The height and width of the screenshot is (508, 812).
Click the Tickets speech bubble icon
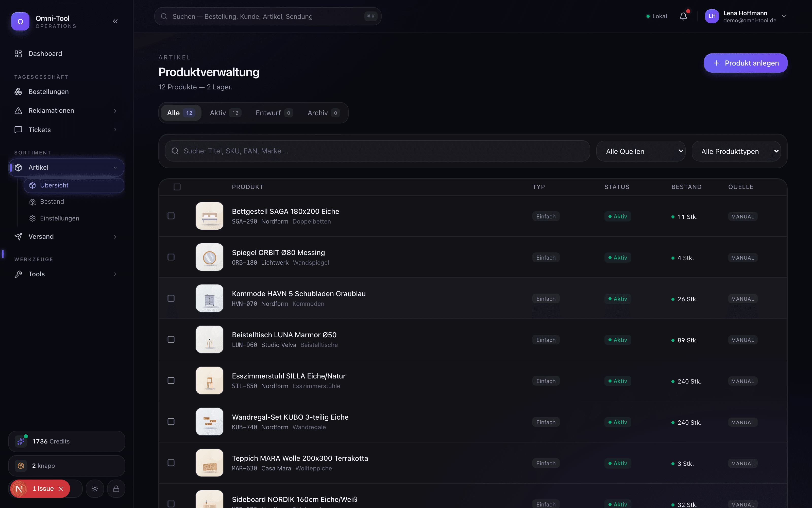[x=18, y=130]
